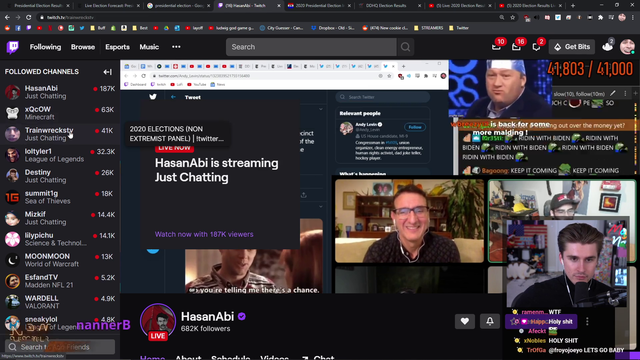
Task: Toggle follow heart for HasanAbi
Action: [464, 321]
